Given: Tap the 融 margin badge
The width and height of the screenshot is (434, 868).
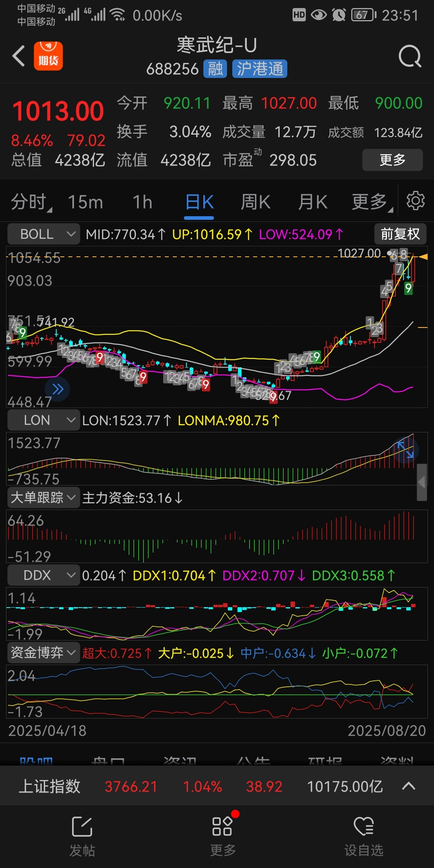Looking at the screenshot, I should coord(215,69).
